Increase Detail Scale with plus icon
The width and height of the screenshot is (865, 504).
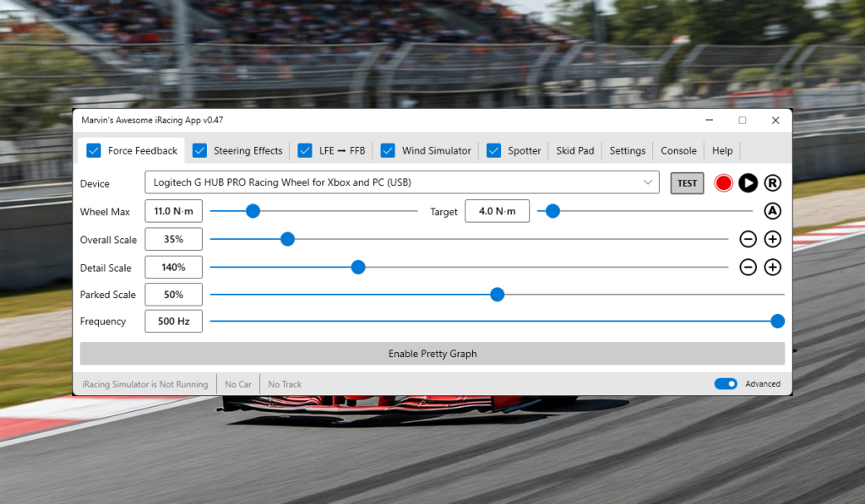pyautogui.click(x=772, y=268)
